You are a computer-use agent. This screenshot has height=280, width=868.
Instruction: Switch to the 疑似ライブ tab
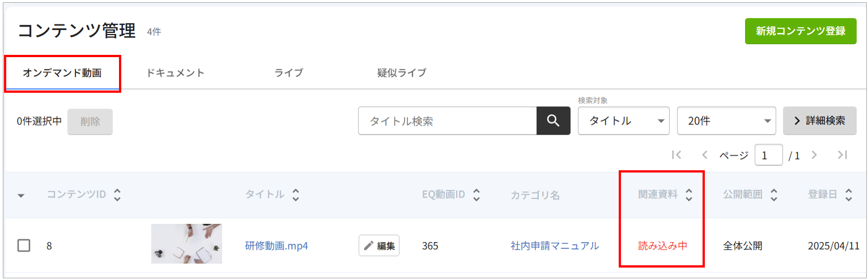[402, 73]
